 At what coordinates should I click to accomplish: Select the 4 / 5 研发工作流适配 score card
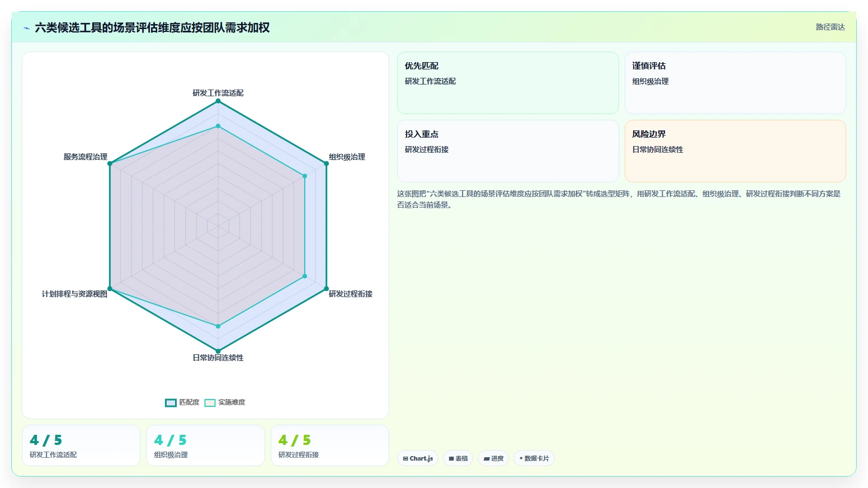(81, 445)
